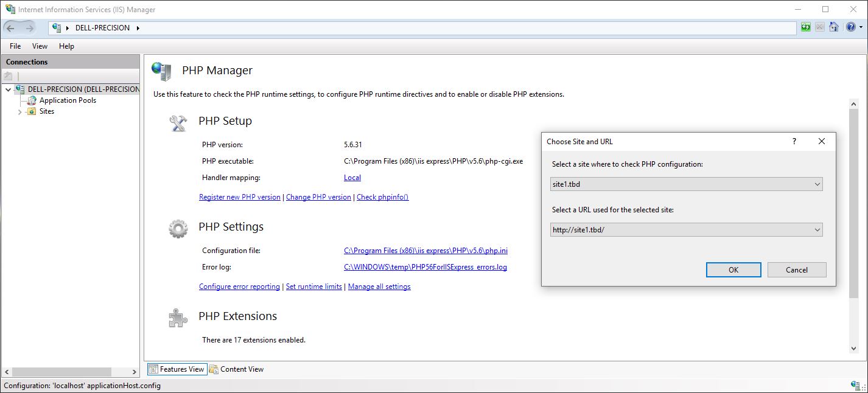The height and width of the screenshot is (393, 868).
Task: Click the '17 extensions enabled' text
Action: 254,340
